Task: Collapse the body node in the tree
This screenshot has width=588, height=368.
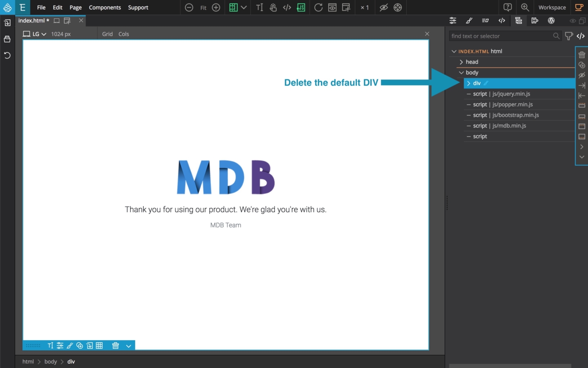Action: [462, 72]
